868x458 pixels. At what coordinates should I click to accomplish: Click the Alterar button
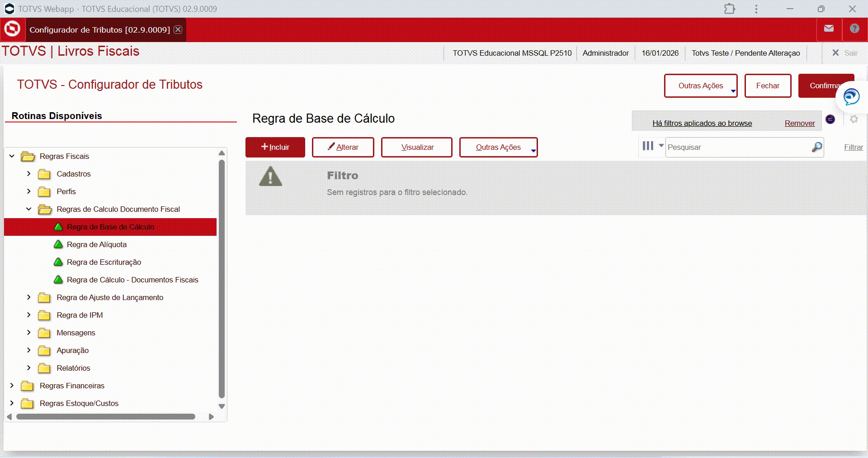[x=343, y=147]
